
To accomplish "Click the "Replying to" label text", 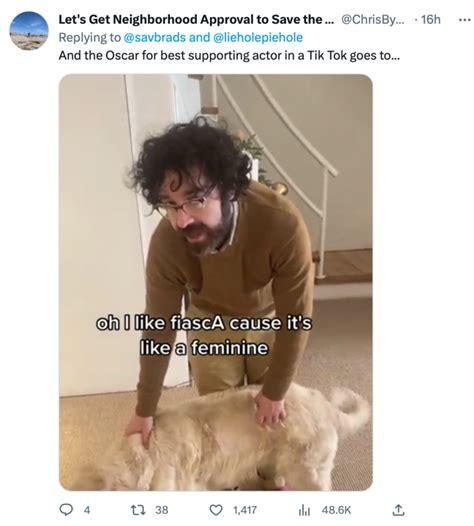I will tap(90, 37).
